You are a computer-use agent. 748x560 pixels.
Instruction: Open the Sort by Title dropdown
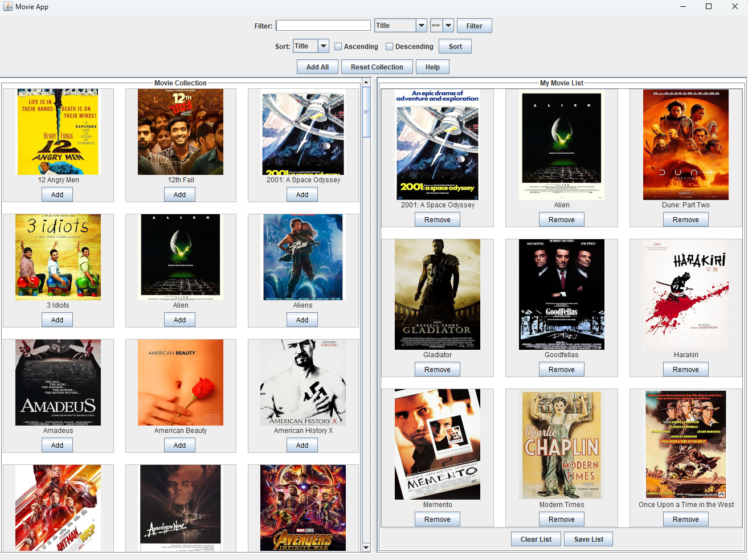[323, 46]
